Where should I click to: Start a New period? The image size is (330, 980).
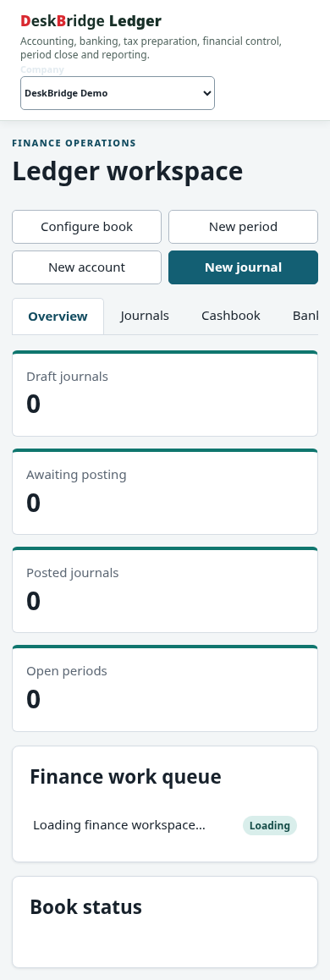[x=243, y=227]
